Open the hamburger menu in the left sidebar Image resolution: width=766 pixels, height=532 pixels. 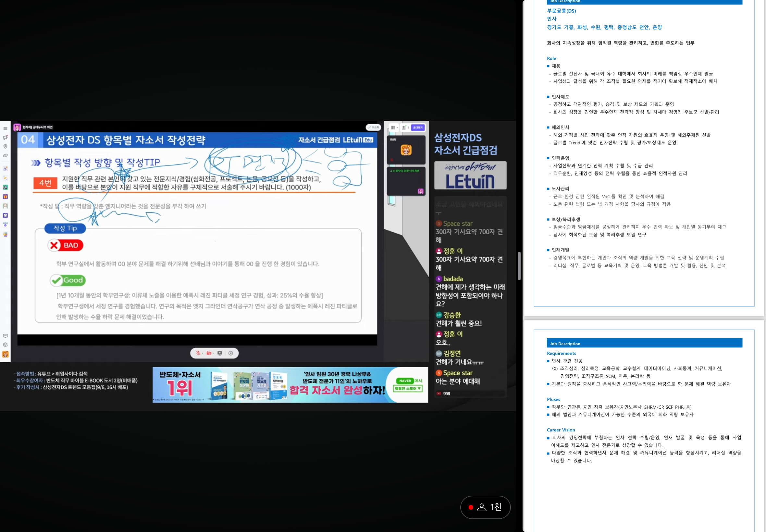[5, 128]
